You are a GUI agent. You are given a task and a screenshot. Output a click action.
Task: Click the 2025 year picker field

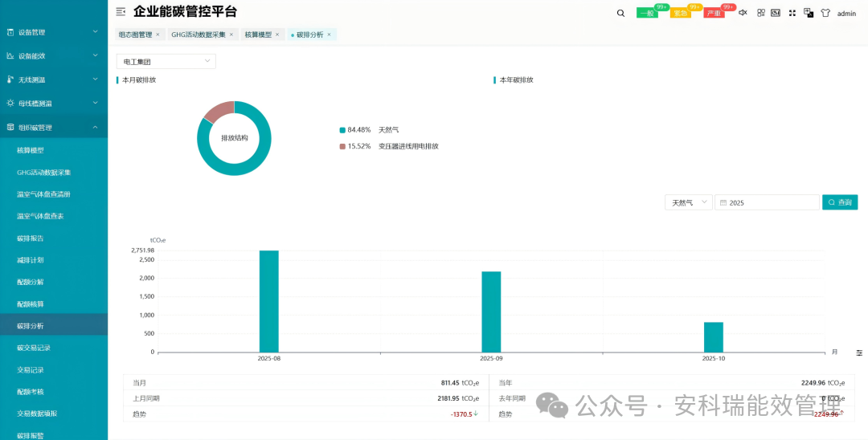coord(767,202)
